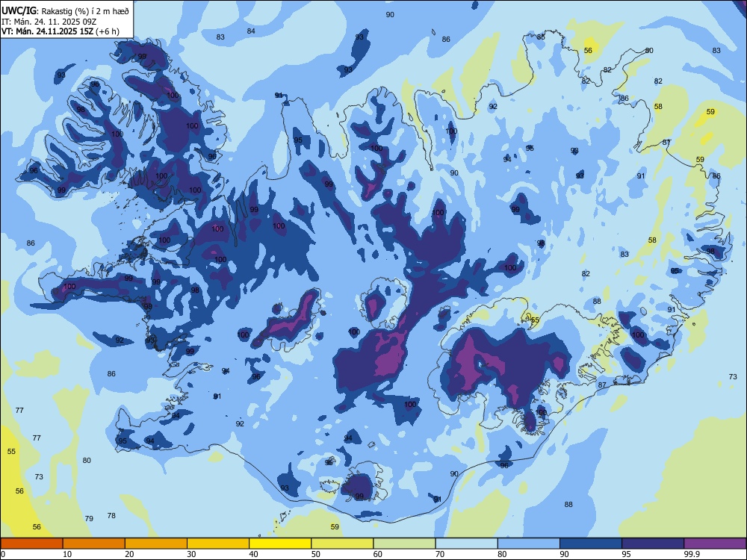Click the 70–80 pale blue legend swatch
Screen dimensions: 747x560
click(466, 544)
